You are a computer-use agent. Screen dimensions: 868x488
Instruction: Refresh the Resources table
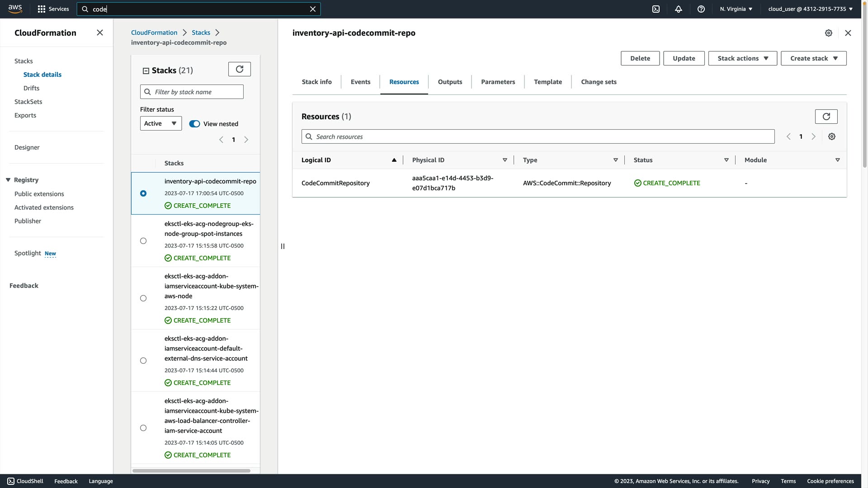826,117
